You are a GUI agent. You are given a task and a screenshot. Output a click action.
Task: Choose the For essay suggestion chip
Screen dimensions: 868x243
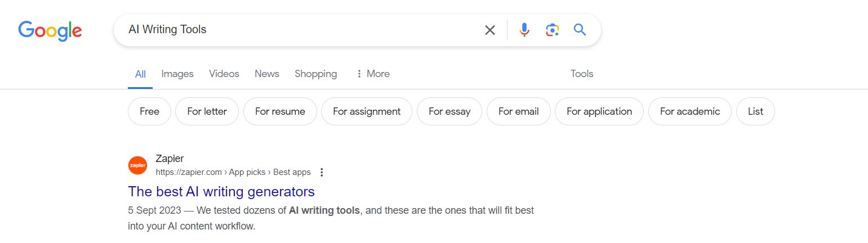tap(449, 111)
